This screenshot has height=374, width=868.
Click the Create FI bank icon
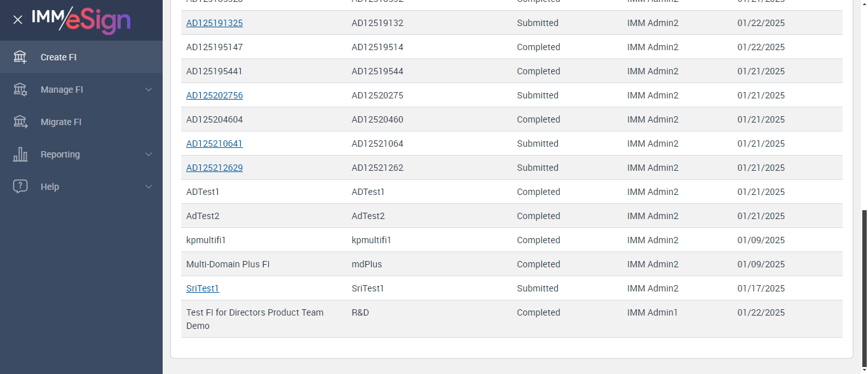[20, 57]
